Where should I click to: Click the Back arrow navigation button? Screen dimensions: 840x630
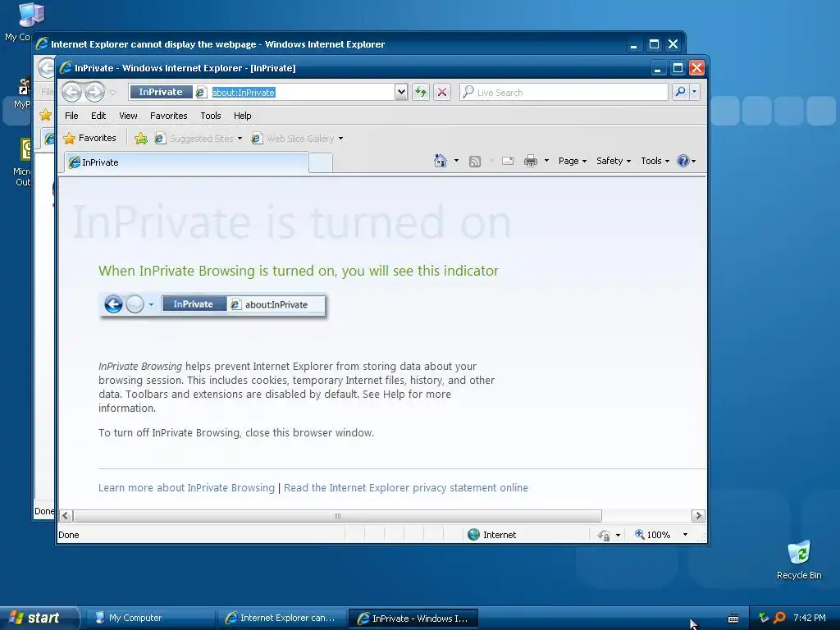(x=71, y=92)
